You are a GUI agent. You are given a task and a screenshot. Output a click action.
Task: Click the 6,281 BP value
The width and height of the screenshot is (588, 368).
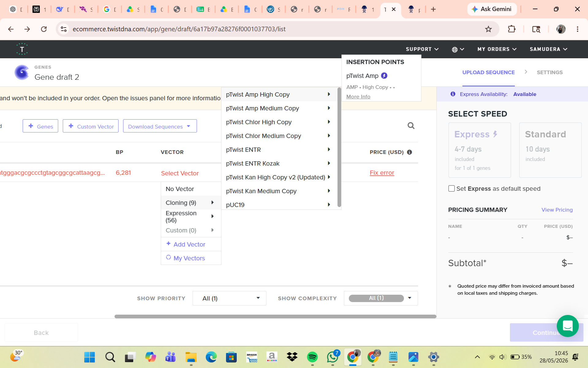[x=123, y=173]
